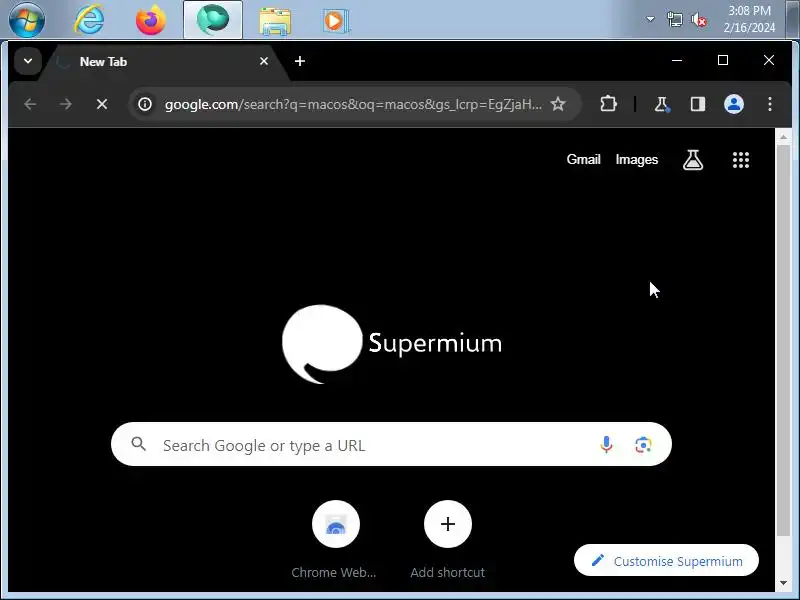Click the google.com address bar URL

tap(353, 105)
